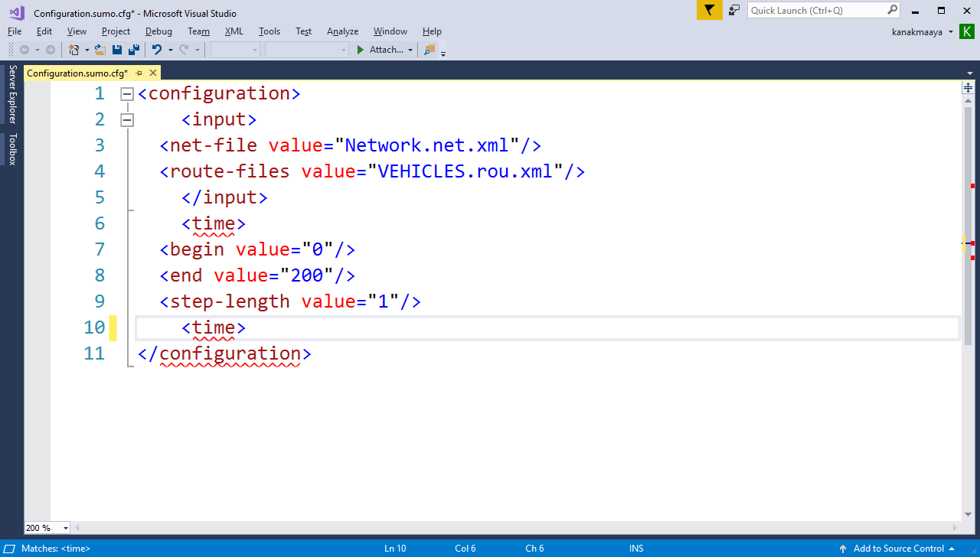This screenshot has height=557, width=980.
Task: Click the vertical scrollbar down arrow
Action: [968, 515]
